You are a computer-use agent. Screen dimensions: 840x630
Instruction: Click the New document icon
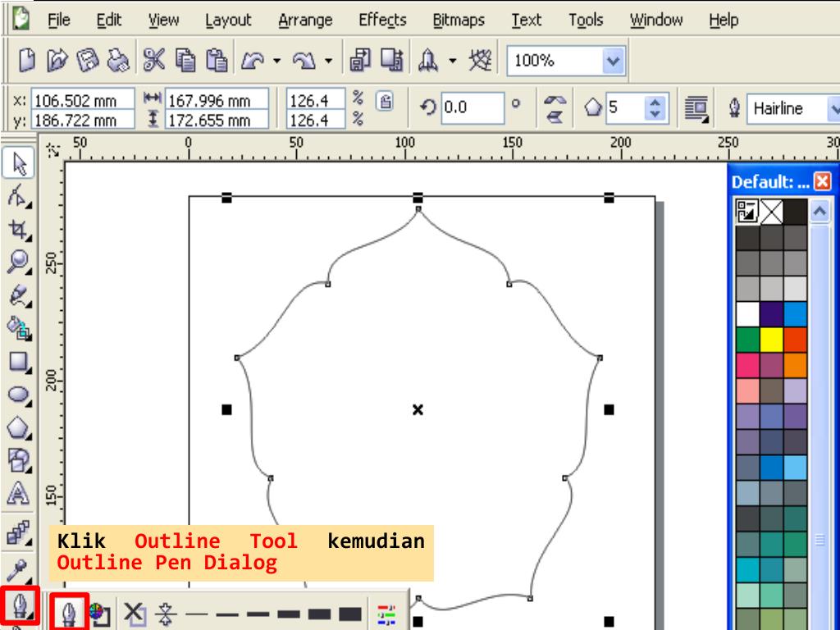point(27,60)
